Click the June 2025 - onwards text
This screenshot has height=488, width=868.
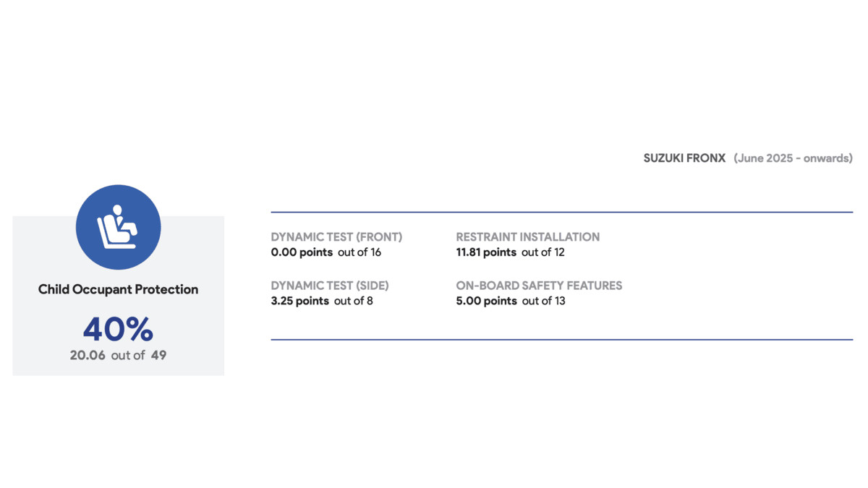coord(793,158)
